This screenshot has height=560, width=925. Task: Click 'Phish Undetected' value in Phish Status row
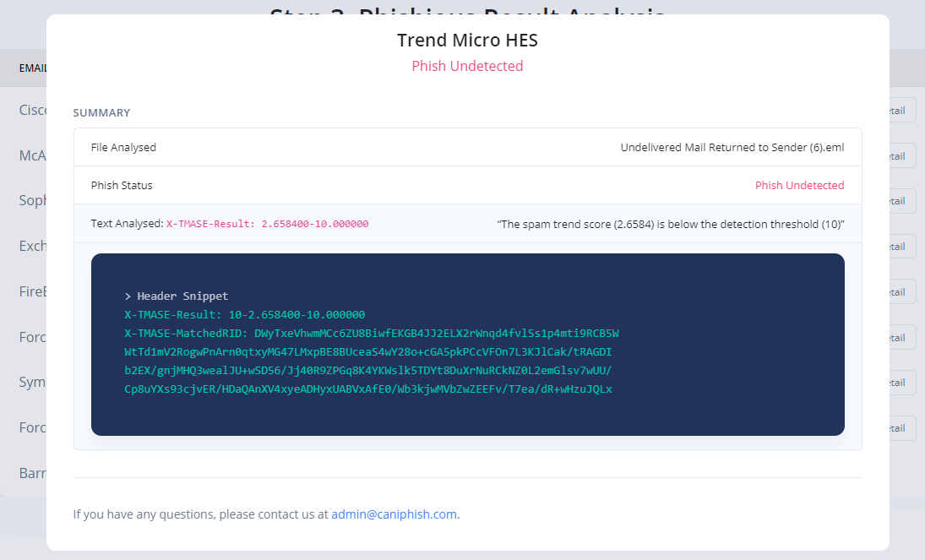pyautogui.click(x=799, y=185)
